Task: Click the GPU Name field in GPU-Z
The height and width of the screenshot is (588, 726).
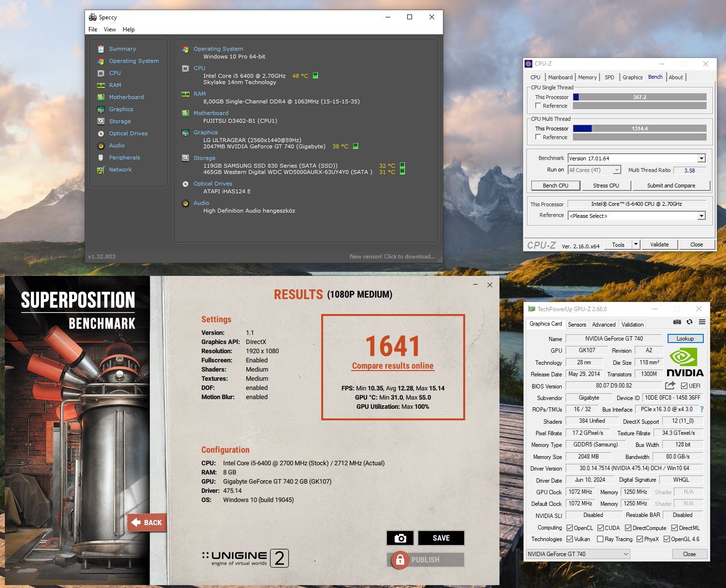Action: 614,339
